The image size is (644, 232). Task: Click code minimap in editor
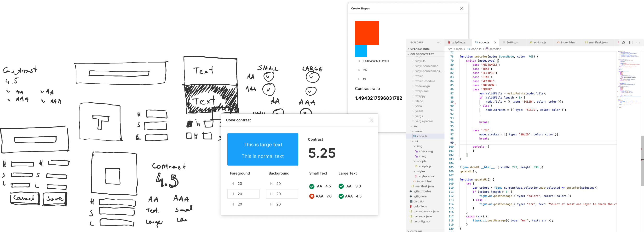[x=629, y=80]
